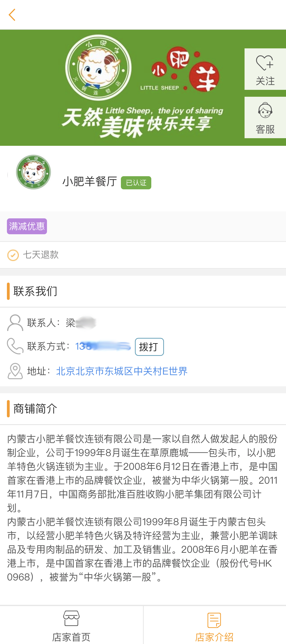Tap the back arrow icon
The width and height of the screenshot is (286, 644).
point(12,15)
